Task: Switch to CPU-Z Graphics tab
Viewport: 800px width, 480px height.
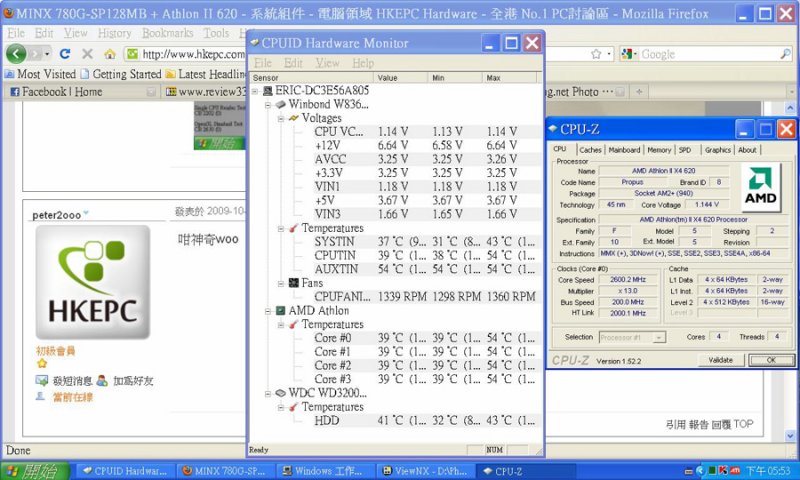Action: 718,150
